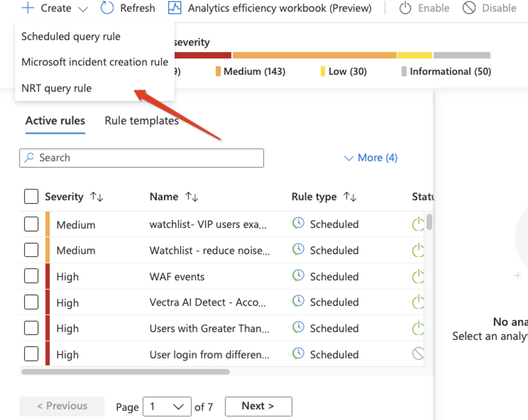This screenshot has height=420, width=528.
Task: Click inside the Search rules input field
Action: (x=141, y=158)
